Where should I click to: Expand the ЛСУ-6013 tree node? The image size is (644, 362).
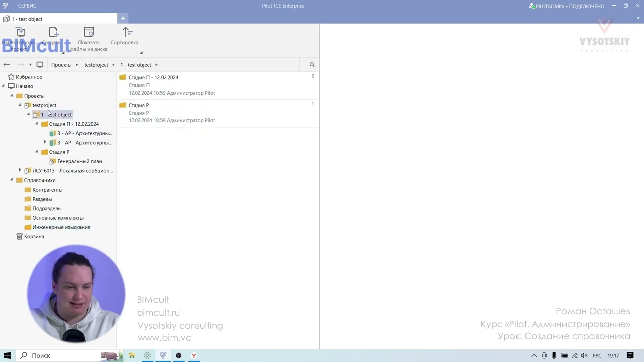[x=20, y=170]
